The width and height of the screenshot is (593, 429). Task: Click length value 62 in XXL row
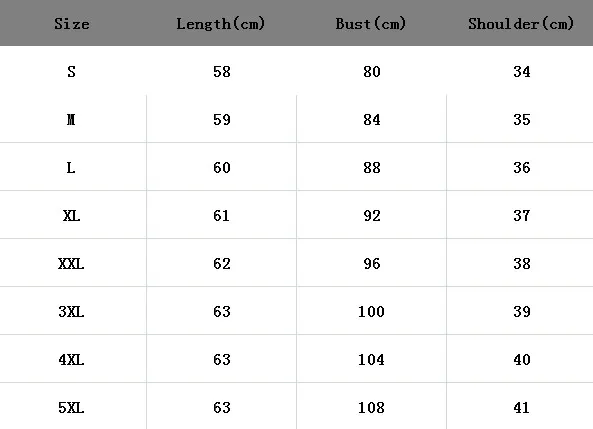pyautogui.click(x=222, y=264)
